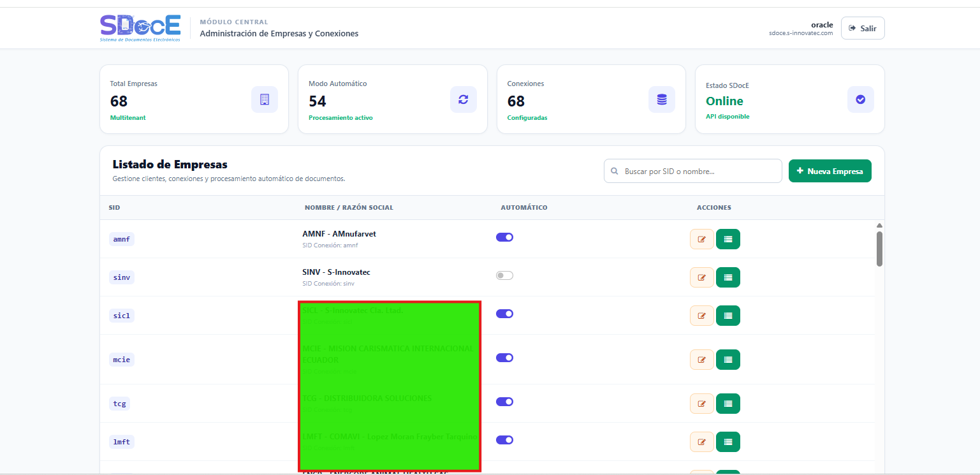This screenshot has height=475, width=980.
Task: Select the amnf SID badge
Action: (121, 239)
